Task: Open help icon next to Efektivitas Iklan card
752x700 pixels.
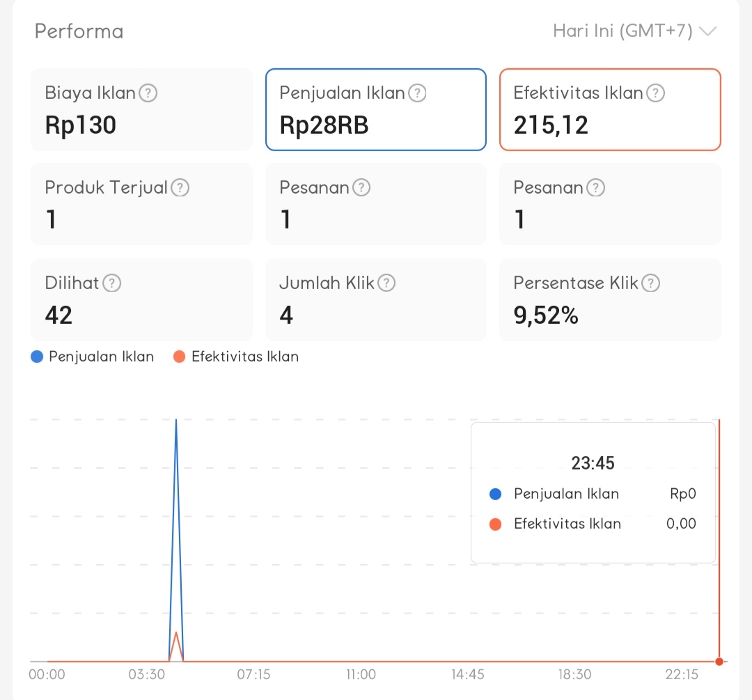Action: (x=655, y=93)
